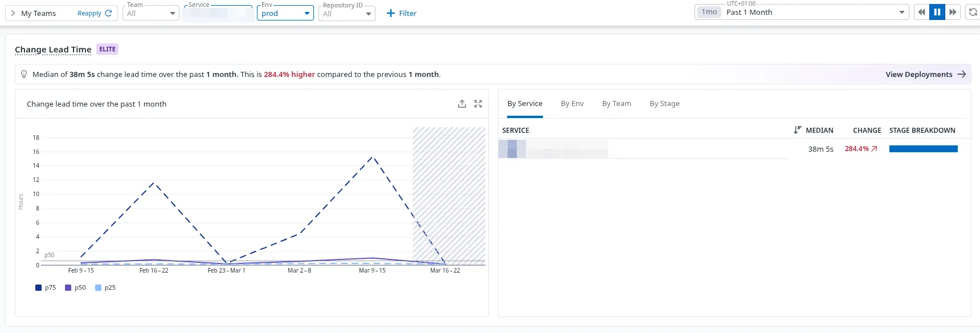980x333 pixels.
Task: Expand the My Teams chevron
Action: pyautogui.click(x=13, y=13)
